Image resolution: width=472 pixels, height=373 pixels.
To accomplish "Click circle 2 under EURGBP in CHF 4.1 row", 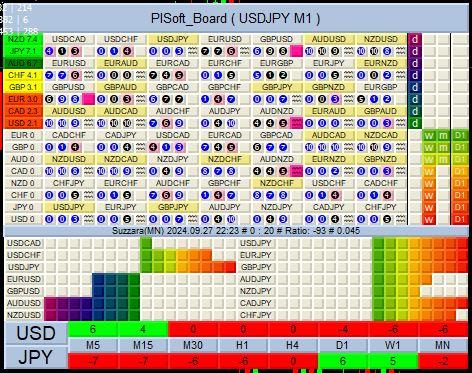I will pyautogui.click(x=283, y=75).
